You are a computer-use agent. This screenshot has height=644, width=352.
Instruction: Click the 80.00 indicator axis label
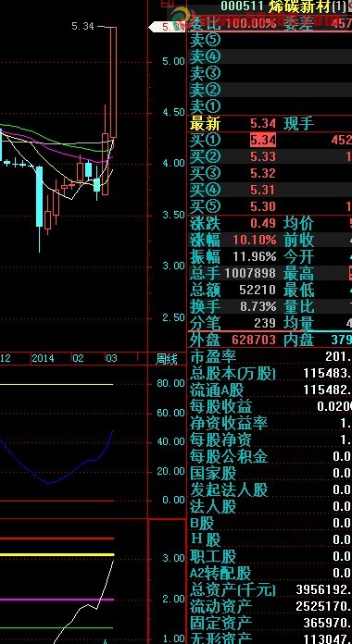[x=171, y=383]
